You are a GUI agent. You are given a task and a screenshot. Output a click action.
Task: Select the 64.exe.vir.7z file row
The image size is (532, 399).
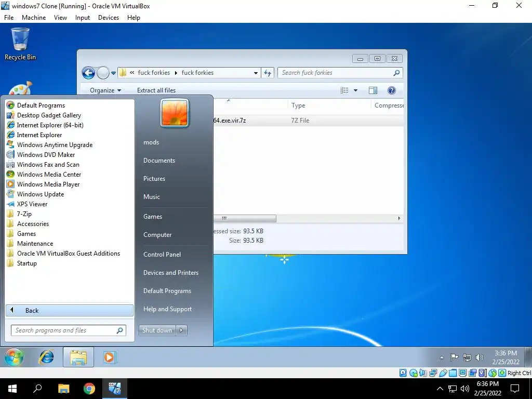click(x=309, y=121)
